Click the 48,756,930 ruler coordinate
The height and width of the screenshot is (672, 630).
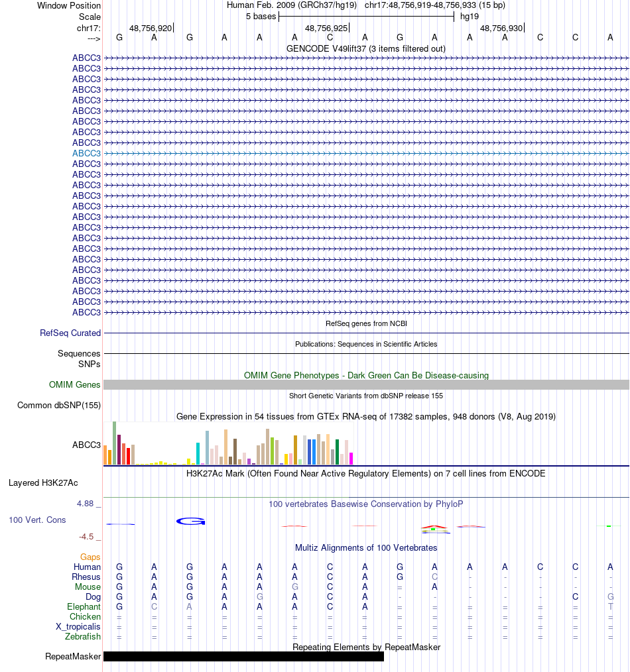pyautogui.click(x=501, y=28)
